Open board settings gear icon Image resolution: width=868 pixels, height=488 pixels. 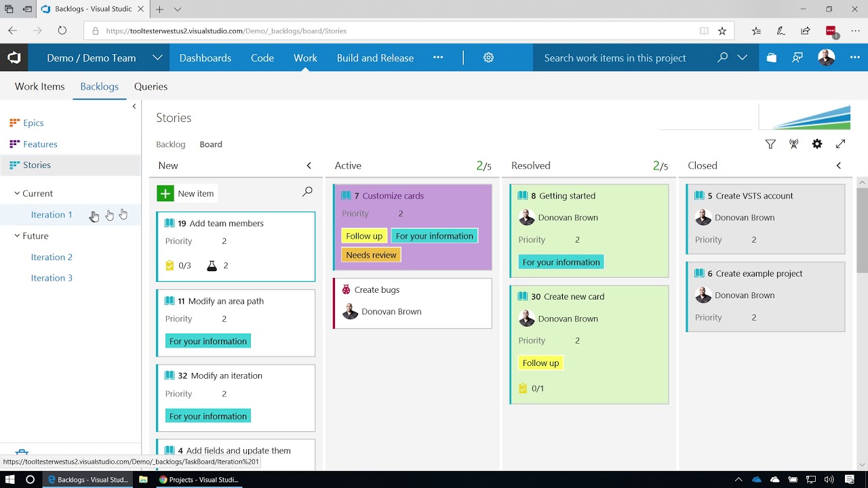pos(817,144)
